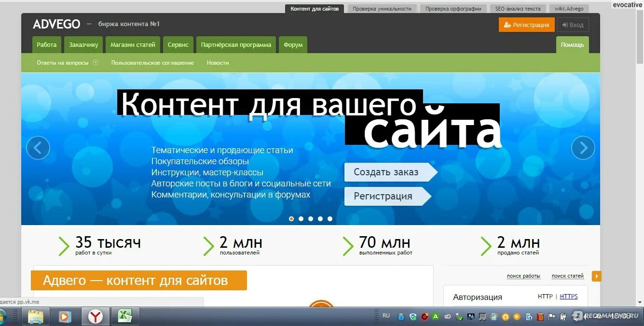Screen dimensions: 644x326
Task: Expand the Ответы на вопросы dropdown arrow
Action: pyautogui.click(x=96, y=62)
